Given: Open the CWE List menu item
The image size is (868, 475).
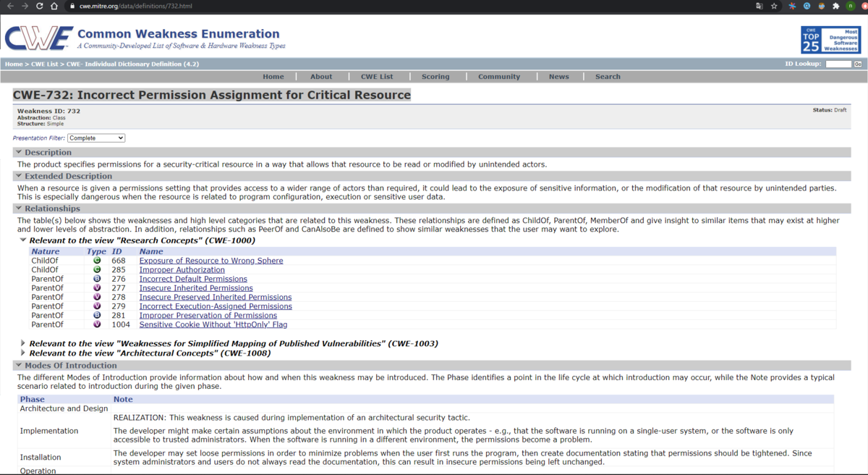Looking at the screenshot, I should click(377, 77).
